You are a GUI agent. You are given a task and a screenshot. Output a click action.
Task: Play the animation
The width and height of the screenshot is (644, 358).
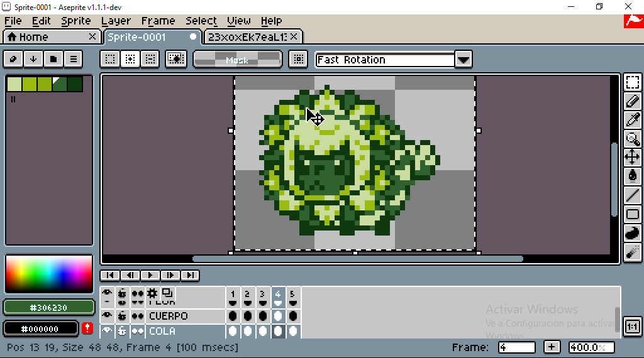pos(150,275)
